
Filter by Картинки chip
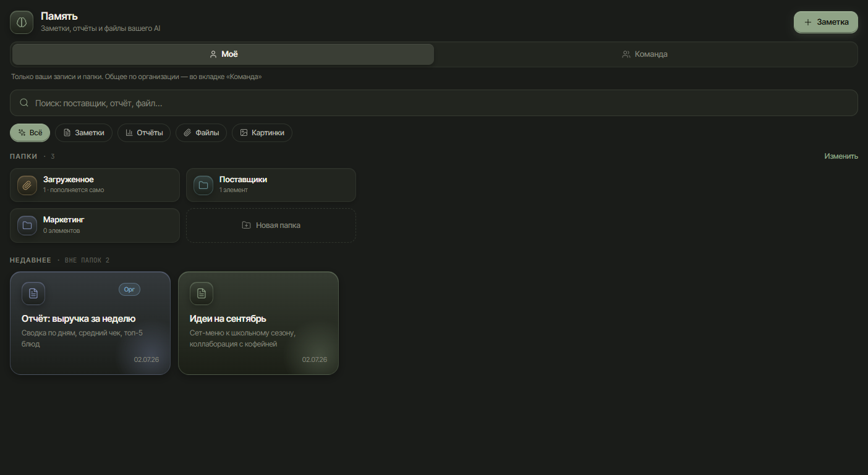pyautogui.click(x=262, y=133)
